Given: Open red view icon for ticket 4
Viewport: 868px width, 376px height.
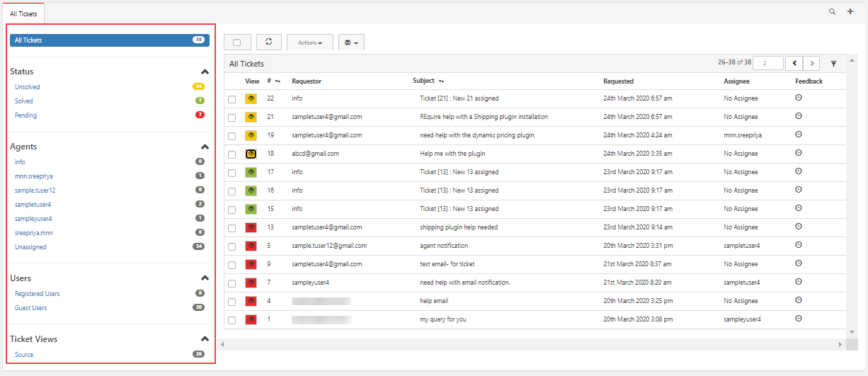Looking at the screenshot, I should point(251,301).
